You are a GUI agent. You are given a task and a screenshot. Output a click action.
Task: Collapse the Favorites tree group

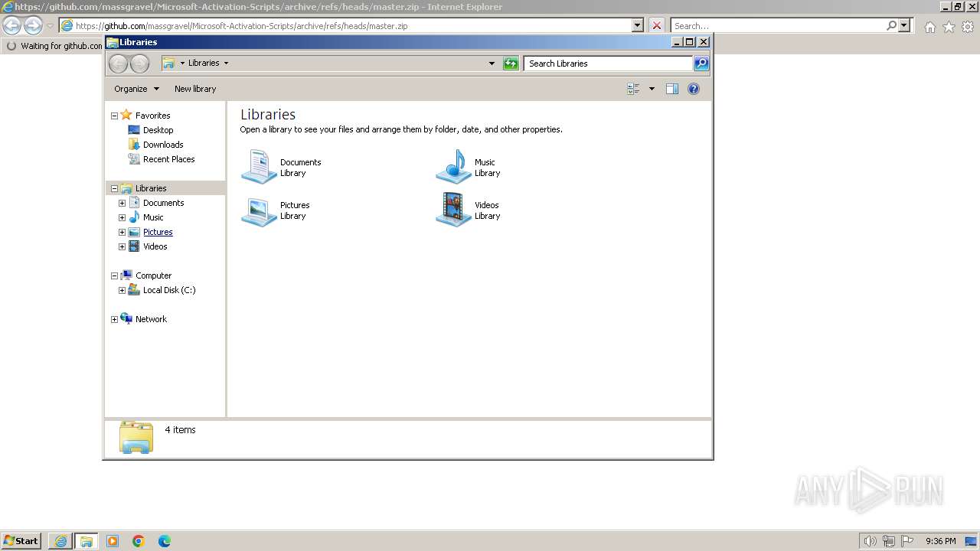pyautogui.click(x=115, y=116)
